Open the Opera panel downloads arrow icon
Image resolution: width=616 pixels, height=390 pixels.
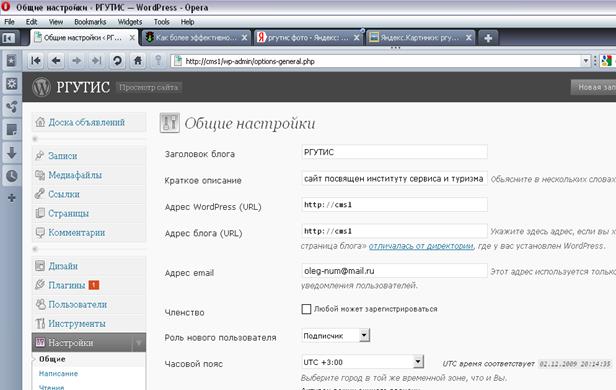click(11, 153)
